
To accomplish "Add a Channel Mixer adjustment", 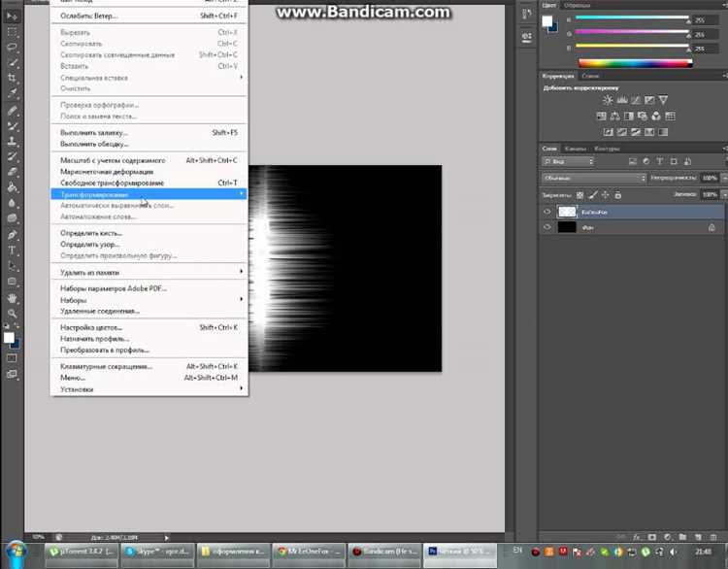I will pyautogui.click(x=656, y=117).
